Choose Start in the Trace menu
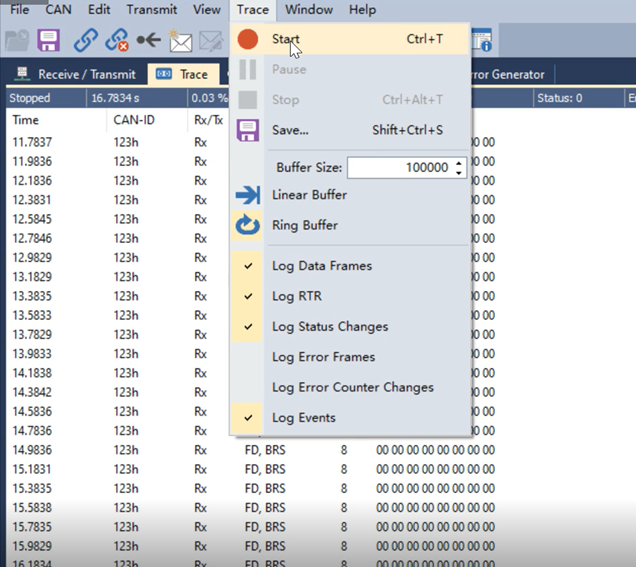Image resolution: width=636 pixels, height=567 pixels. tap(350, 39)
